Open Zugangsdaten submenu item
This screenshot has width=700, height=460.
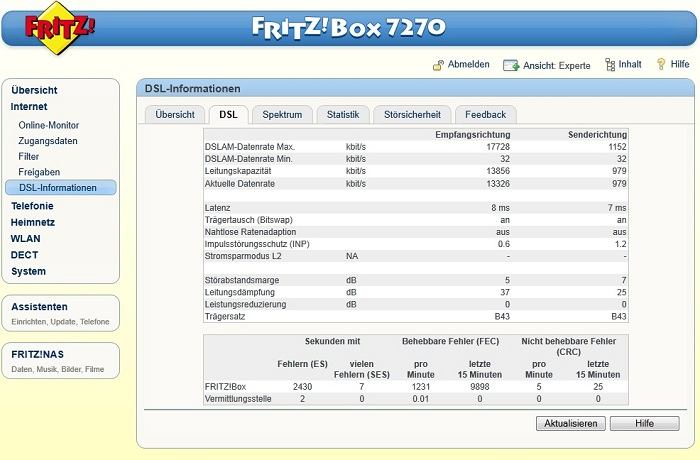[48, 141]
